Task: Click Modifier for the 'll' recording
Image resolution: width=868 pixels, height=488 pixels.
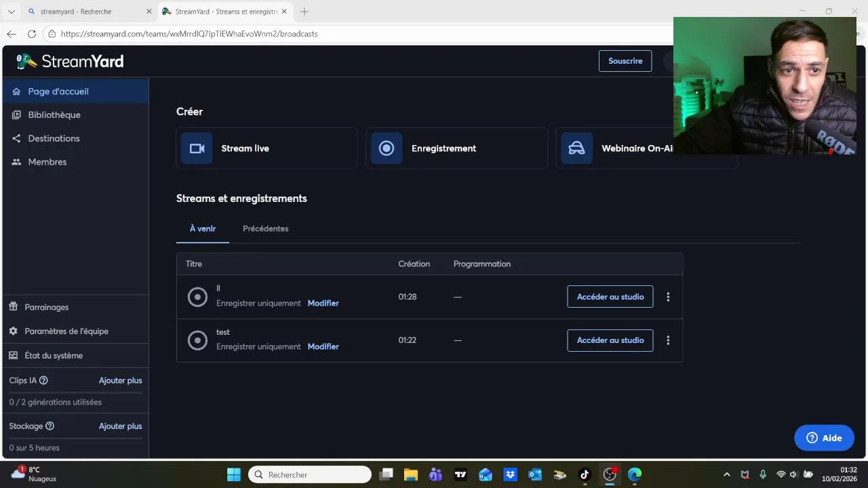Action: tap(323, 304)
